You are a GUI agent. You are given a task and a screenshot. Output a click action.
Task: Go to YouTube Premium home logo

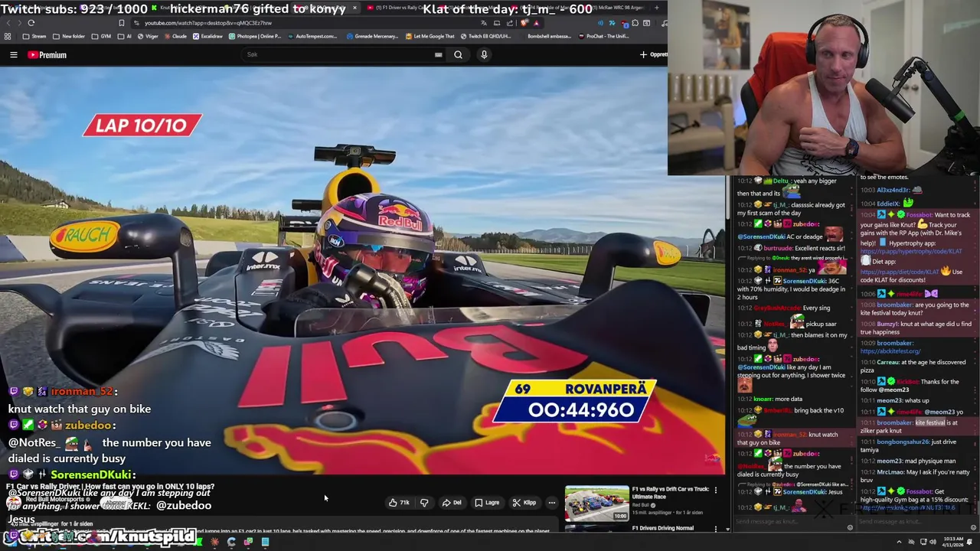(47, 55)
